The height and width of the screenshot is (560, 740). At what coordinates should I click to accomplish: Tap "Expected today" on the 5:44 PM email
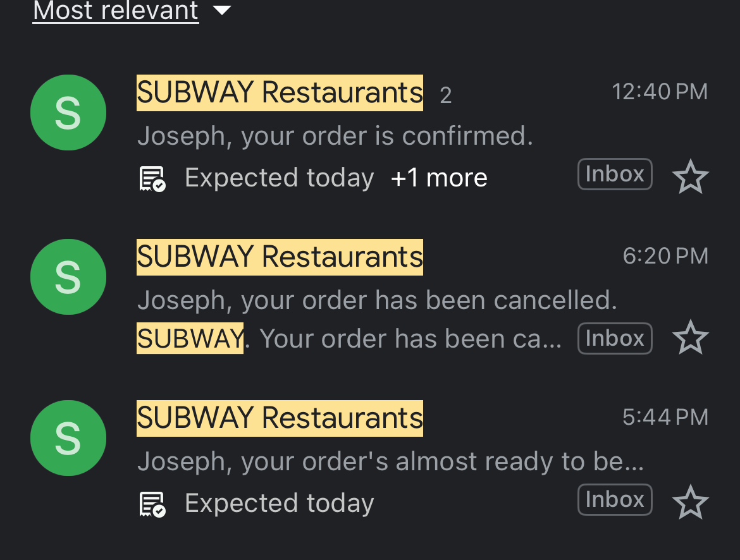click(x=279, y=504)
